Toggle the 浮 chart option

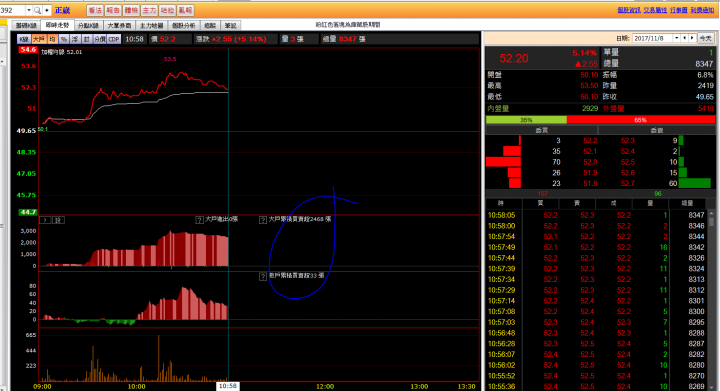tap(75, 39)
